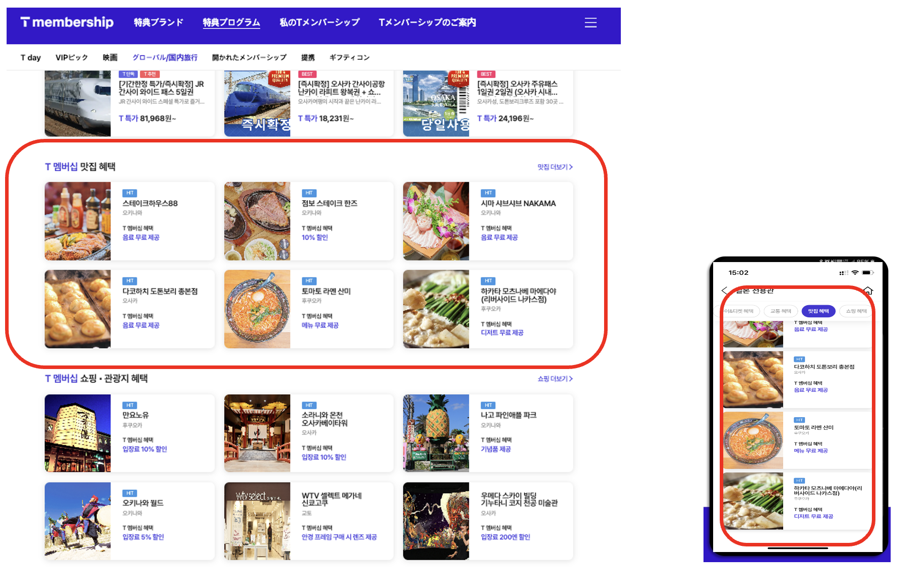Viewport: 915px width, 588px height.
Task: Switch to the ギフティコン tab
Action: point(349,57)
